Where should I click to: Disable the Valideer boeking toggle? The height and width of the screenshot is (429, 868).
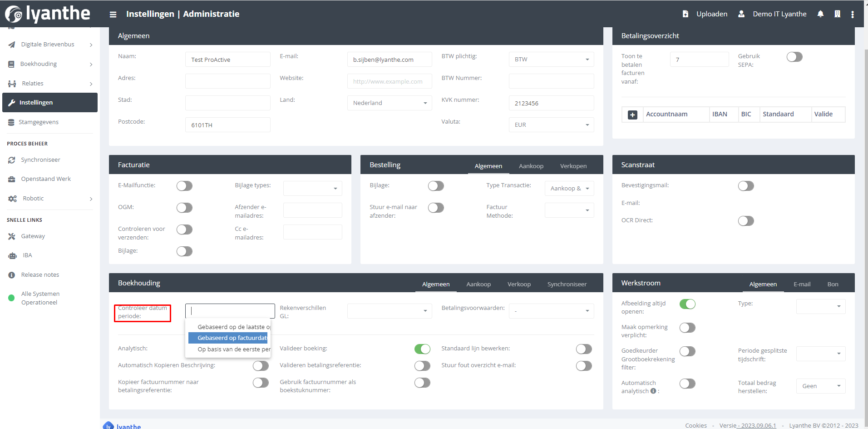pyautogui.click(x=422, y=349)
